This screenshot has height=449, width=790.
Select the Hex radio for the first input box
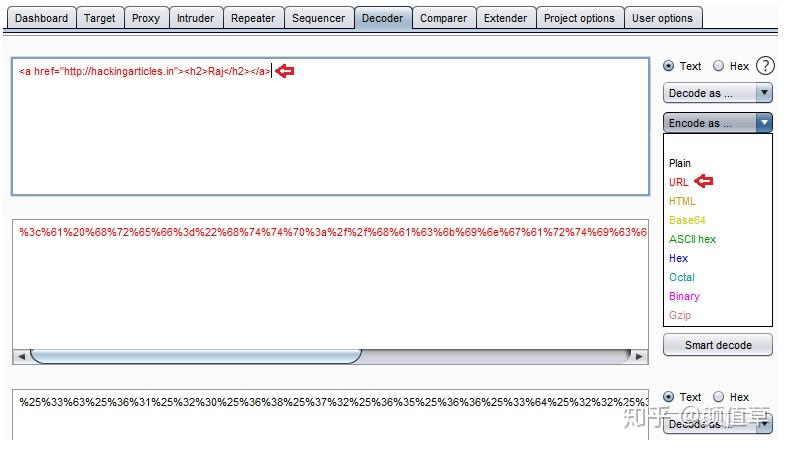[718, 66]
